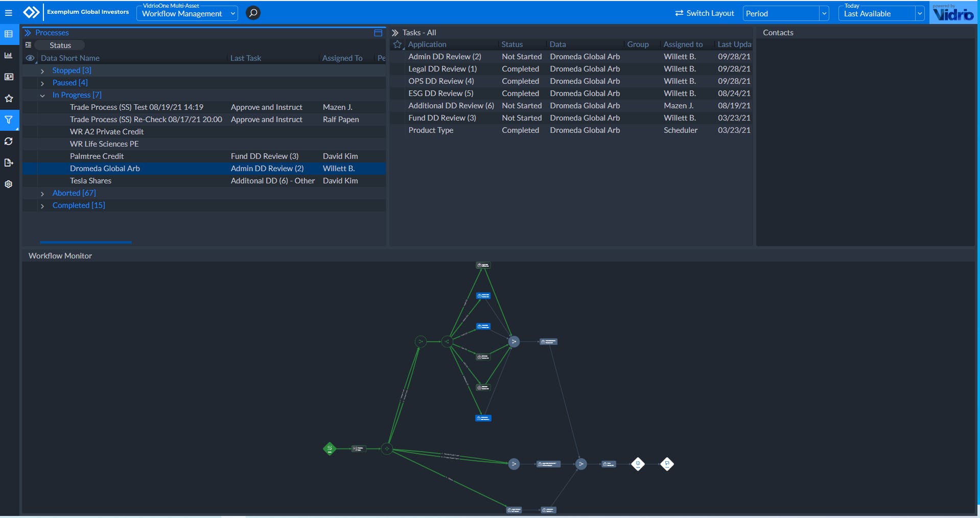The height and width of the screenshot is (518, 980).
Task: Expand the Stopped [3] group
Action: 42,71
